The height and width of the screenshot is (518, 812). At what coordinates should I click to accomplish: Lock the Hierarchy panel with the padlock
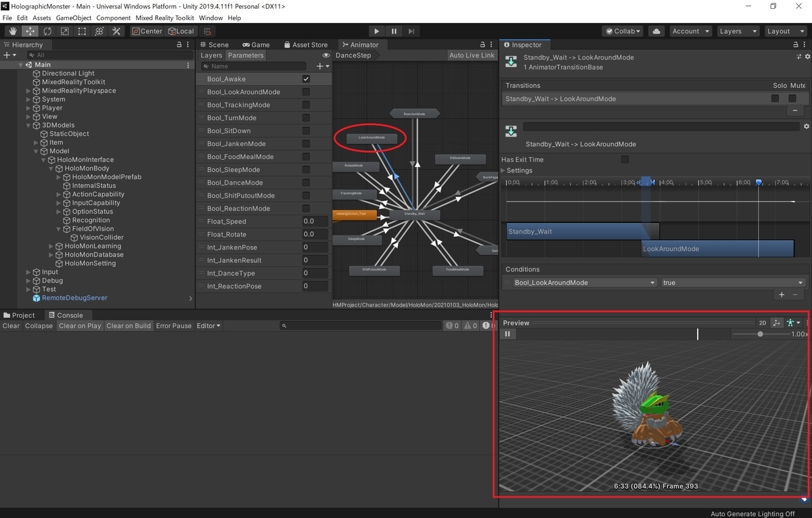179,45
